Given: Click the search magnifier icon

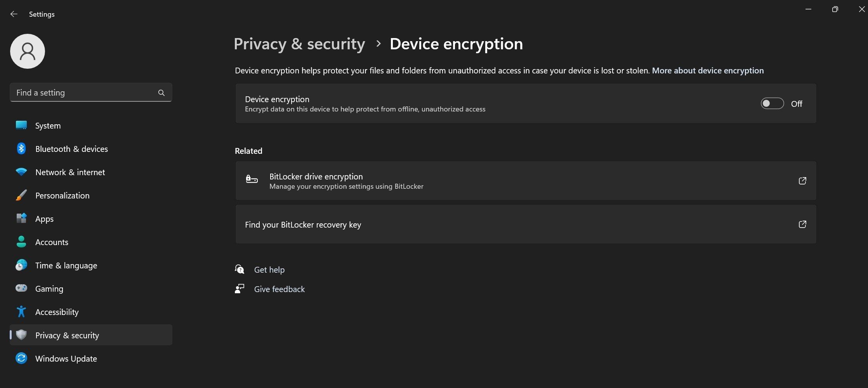Looking at the screenshot, I should [161, 92].
